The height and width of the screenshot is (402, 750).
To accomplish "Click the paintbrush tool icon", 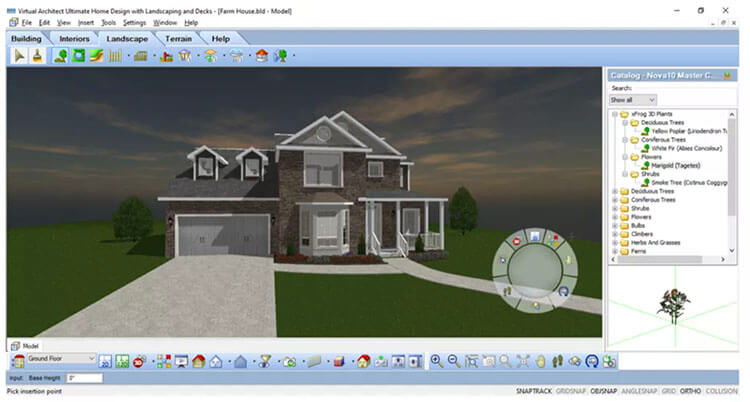I will (x=37, y=56).
